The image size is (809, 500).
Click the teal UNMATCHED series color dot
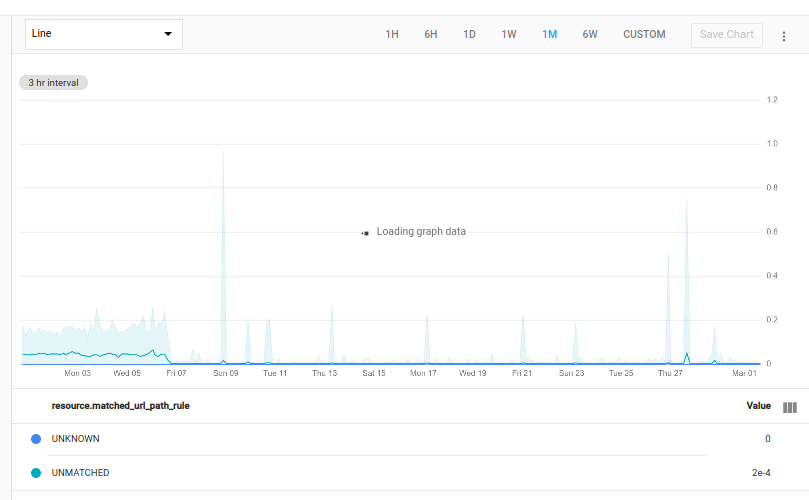[x=36, y=473]
